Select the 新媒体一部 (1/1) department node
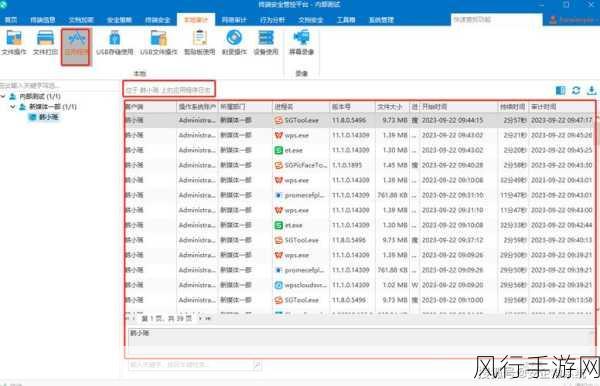Viewport: 600px width, 386px height. [x=53, y=106]
